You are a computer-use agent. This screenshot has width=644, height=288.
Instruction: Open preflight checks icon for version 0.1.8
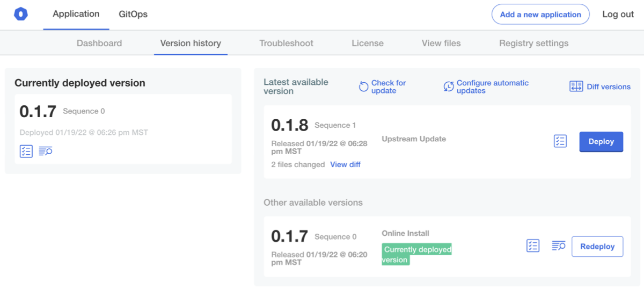[560, 141]
